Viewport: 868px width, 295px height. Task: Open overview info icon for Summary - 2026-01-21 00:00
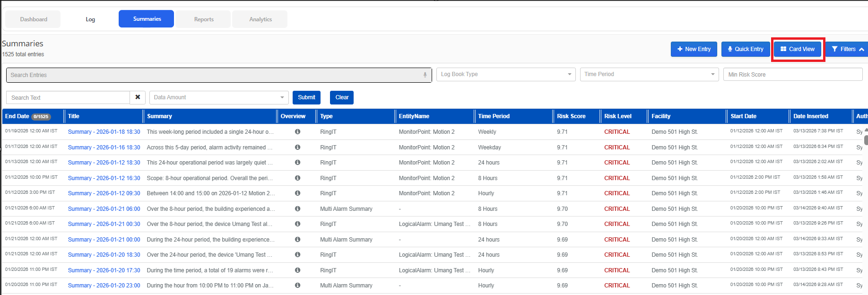297,239
